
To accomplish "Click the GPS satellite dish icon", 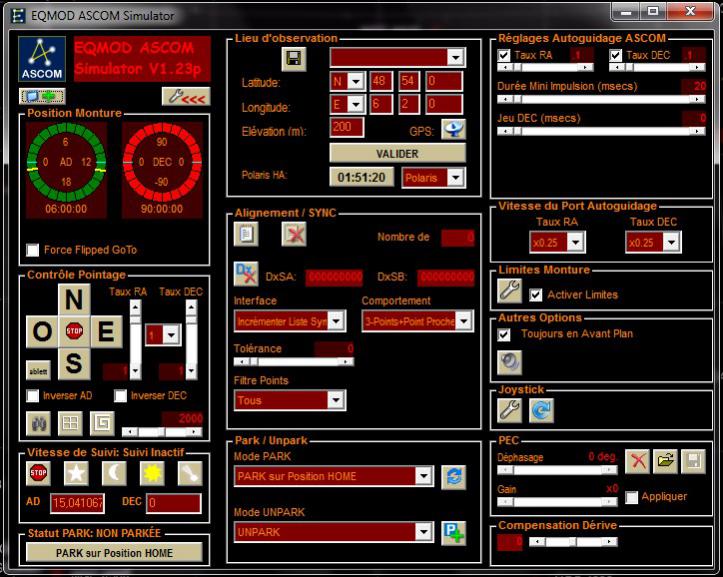I will [x=453, y=129].
